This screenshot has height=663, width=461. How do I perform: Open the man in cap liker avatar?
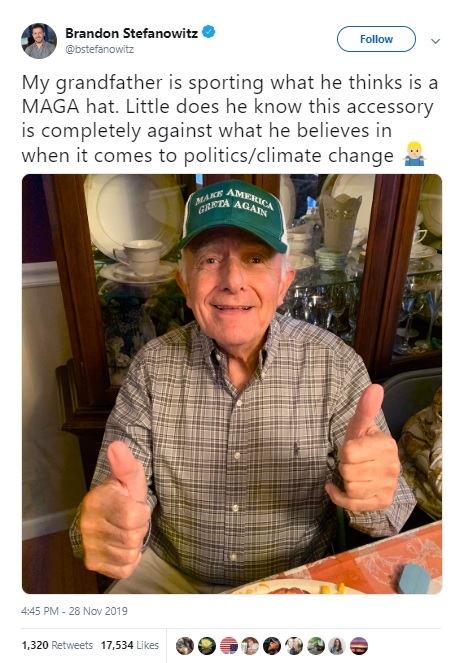[x=272, y=646]
